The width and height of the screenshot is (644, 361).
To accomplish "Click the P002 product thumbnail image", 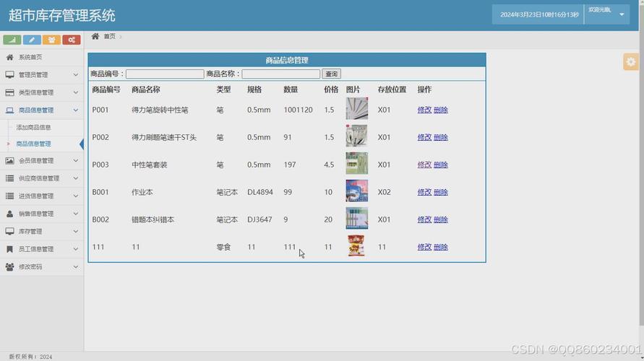I will (x=357, y=136).
